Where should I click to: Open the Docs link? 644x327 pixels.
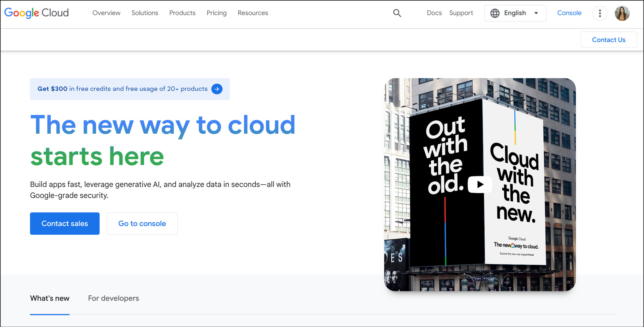pos(434,13)
